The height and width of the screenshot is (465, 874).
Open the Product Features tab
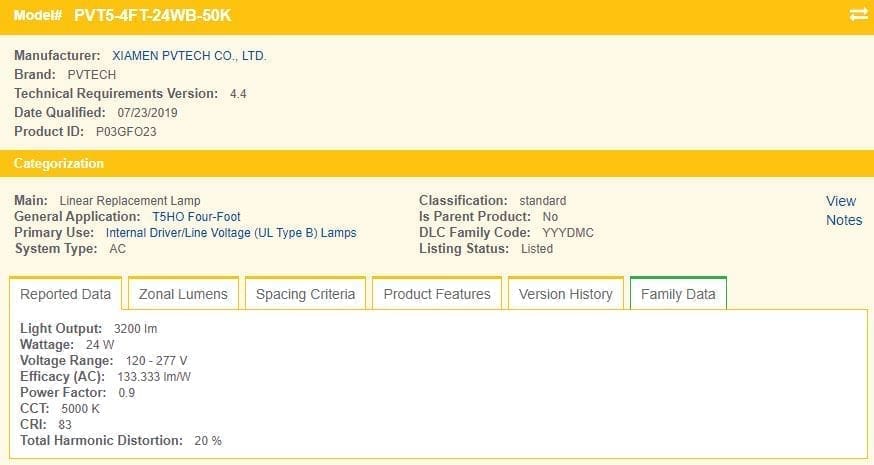coord(437,294)
